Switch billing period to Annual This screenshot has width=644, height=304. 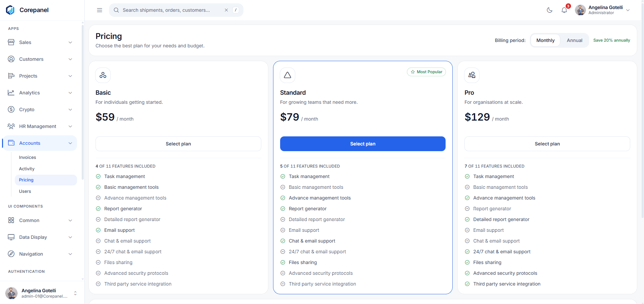click(x=574, y=40)
